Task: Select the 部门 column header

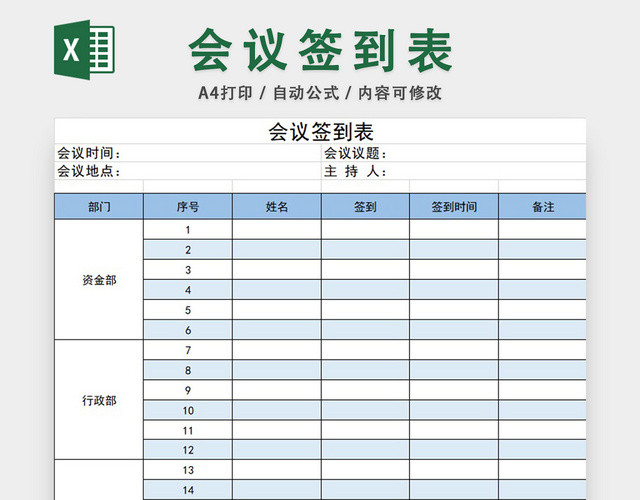Action: click(99, 207)
